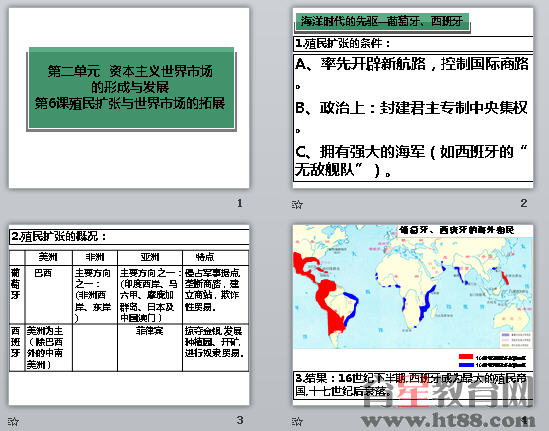This screenshot has width=549, height=431.
Task: Select the 菲律宾 table cell
Action: [x=150, y=347]
